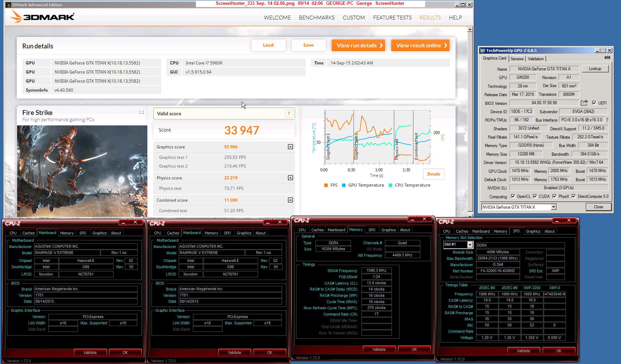Minimize the CPU-Z window showing the SPD tab
The width and height of the screenshot is (621, 364).
click(557, 220)
